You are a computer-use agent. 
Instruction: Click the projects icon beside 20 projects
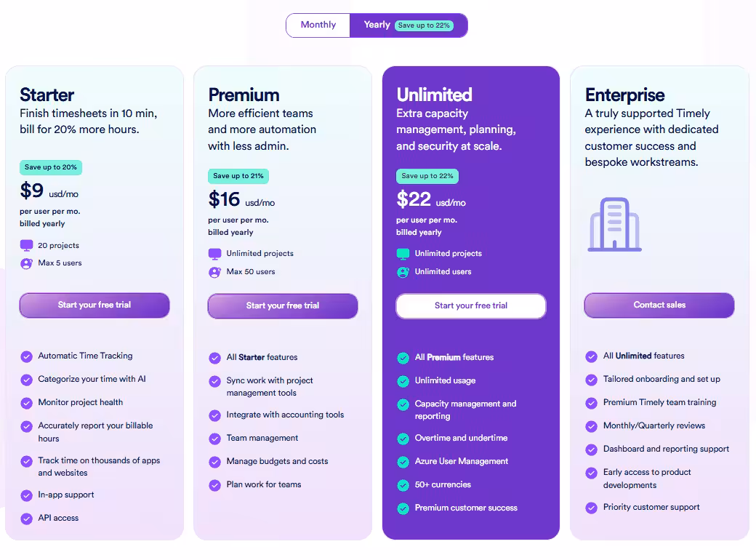[x=27, y=245]
